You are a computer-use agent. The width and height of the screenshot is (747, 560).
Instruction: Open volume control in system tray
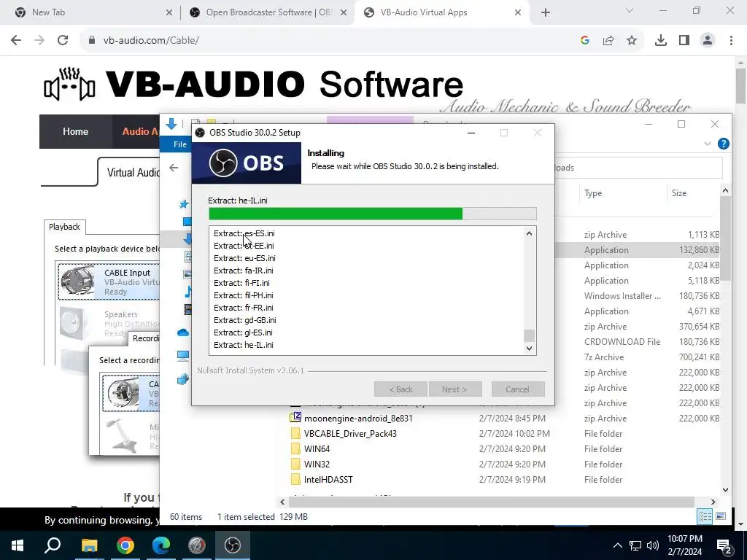click(x=653, y=545)
